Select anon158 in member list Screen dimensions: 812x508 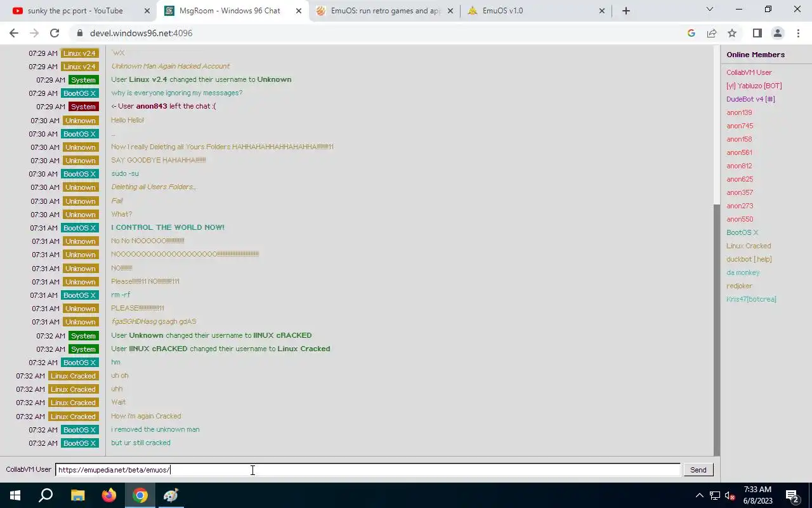[739, 139]
